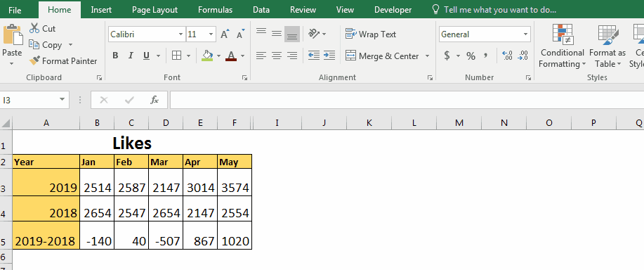The width and height of the screenshot is (644, 270).
Task: Decrease font size with smaller A
Action: click(x=241, y=34)
